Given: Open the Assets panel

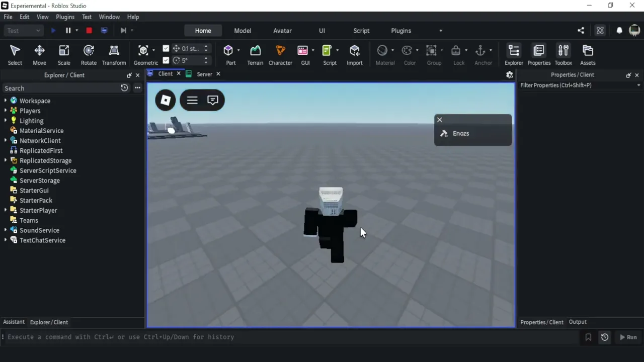Looking at the screenshot, I should pyautogui.click(x=588, y=55).
